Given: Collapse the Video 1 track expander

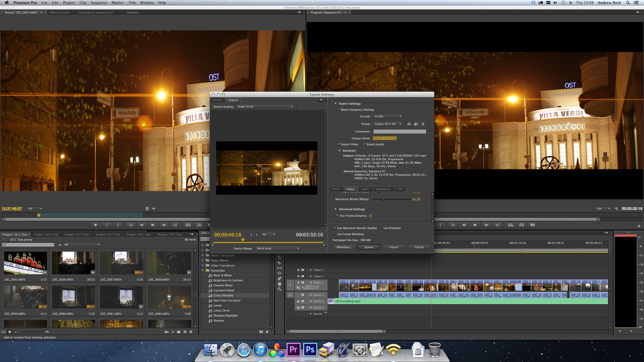Looking at the screenshot, I should 311,283.
